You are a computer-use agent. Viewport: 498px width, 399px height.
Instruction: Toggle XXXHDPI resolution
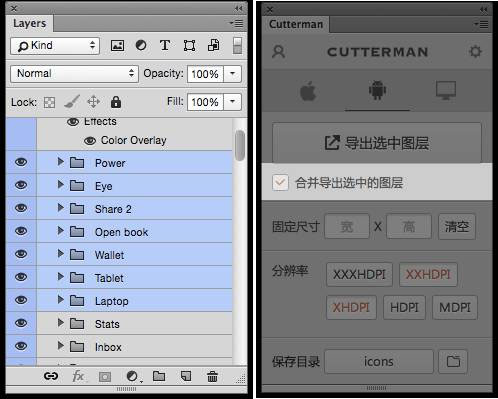coord(359,275)
